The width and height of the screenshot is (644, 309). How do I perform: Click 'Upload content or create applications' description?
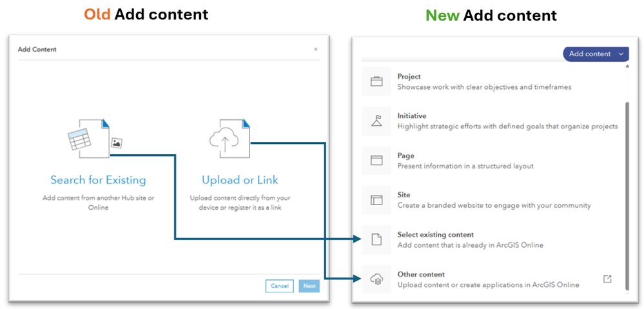tap(489, 284)
